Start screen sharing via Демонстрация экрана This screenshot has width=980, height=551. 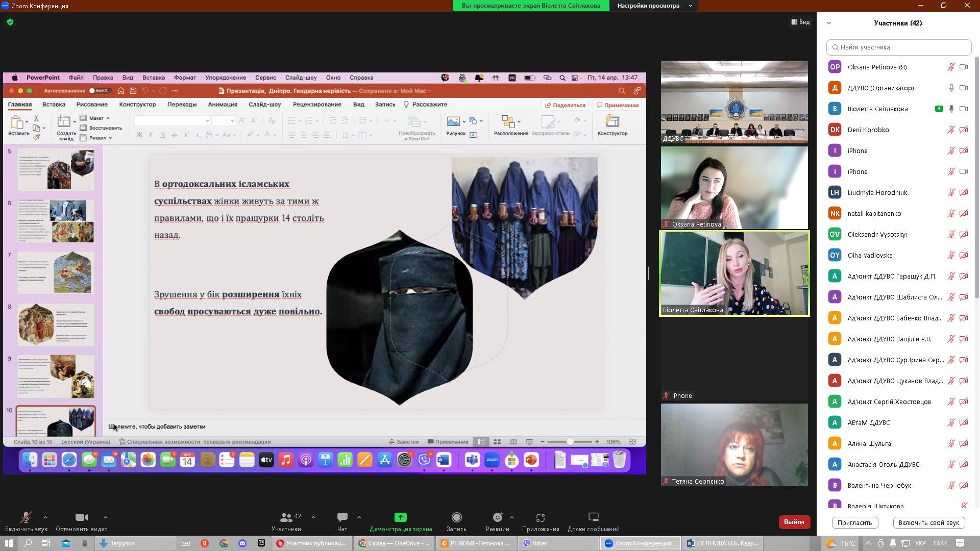coord(401,518)
